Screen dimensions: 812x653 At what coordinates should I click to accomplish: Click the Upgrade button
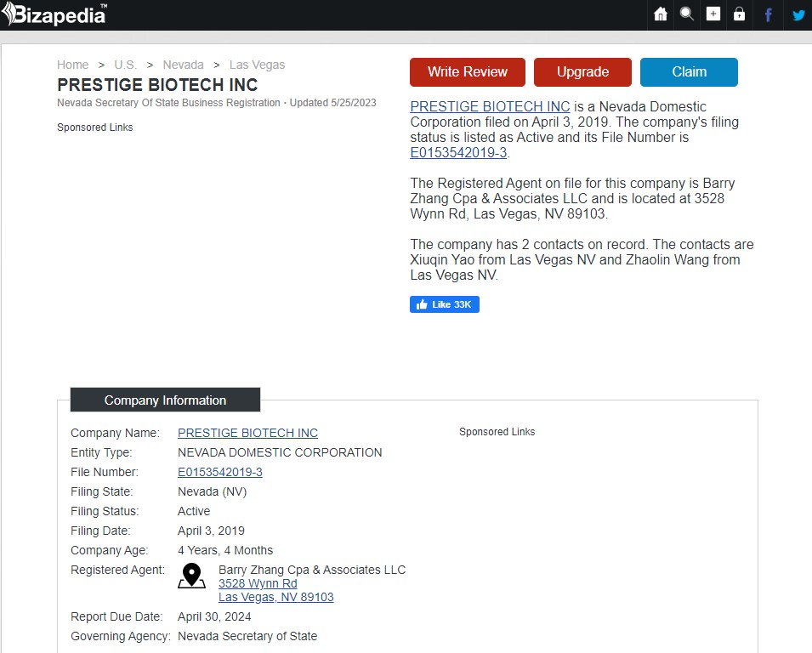(582, 72)
